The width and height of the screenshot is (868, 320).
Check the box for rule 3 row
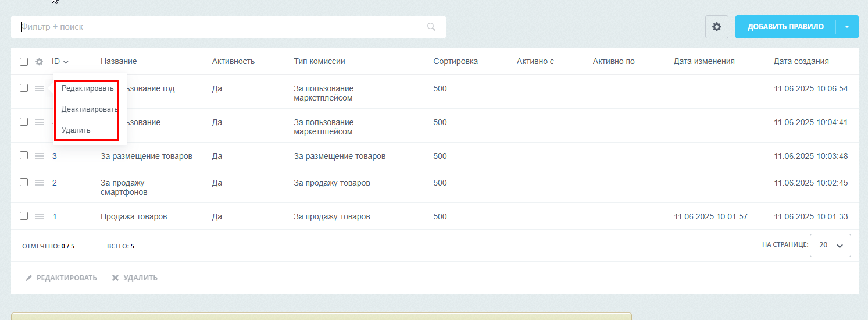coord(24,155)
